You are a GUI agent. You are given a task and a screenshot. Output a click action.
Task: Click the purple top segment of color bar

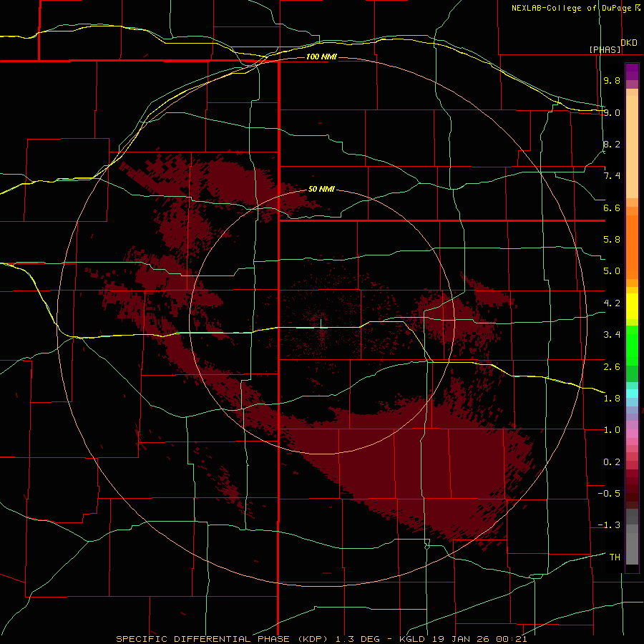[632, 72]
